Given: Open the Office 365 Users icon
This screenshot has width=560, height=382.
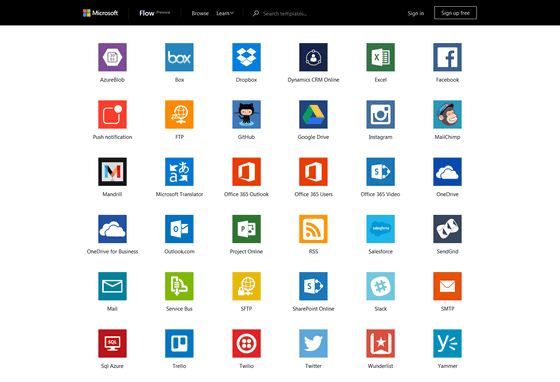Looking at the screenshot, I should coord(313,172).
